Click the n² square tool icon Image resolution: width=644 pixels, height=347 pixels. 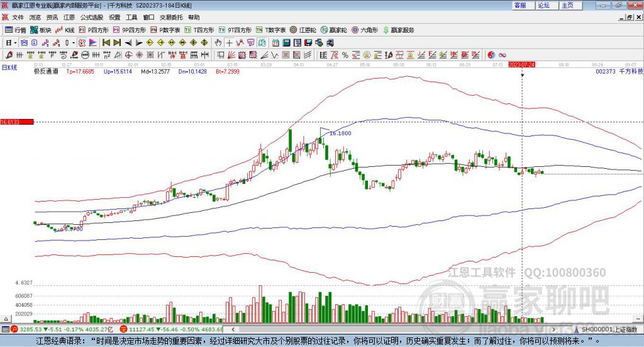point(107,55)
